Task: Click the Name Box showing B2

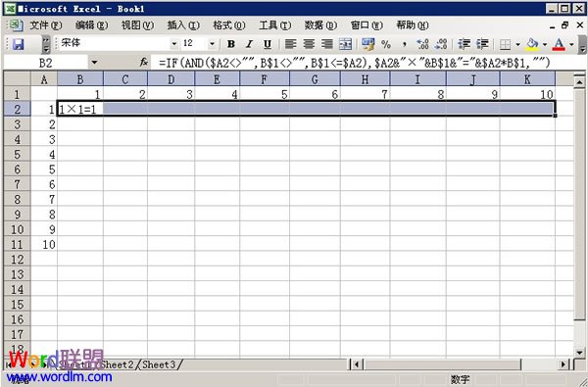Action: coord(46,63)
